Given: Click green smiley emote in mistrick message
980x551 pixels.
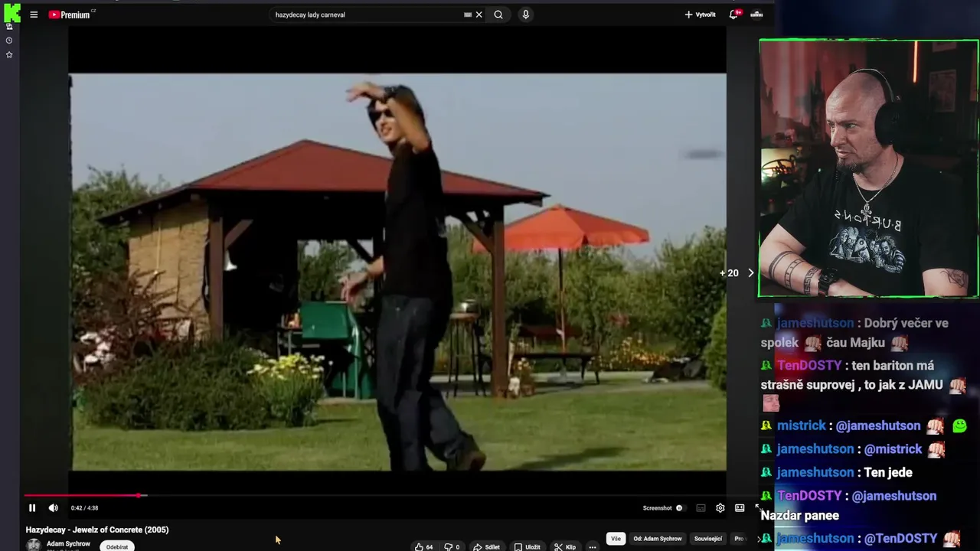Looking at the screenshot, I should pos(959,425).
